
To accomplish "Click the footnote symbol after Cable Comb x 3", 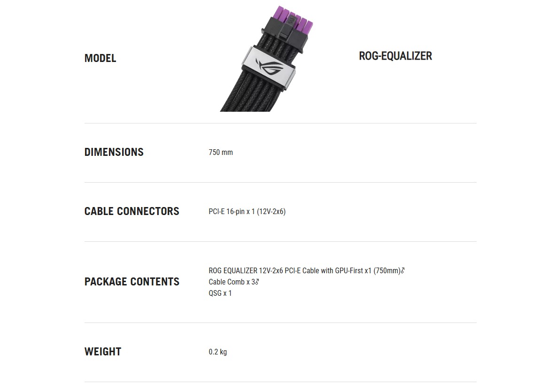I will pos(257,282).
